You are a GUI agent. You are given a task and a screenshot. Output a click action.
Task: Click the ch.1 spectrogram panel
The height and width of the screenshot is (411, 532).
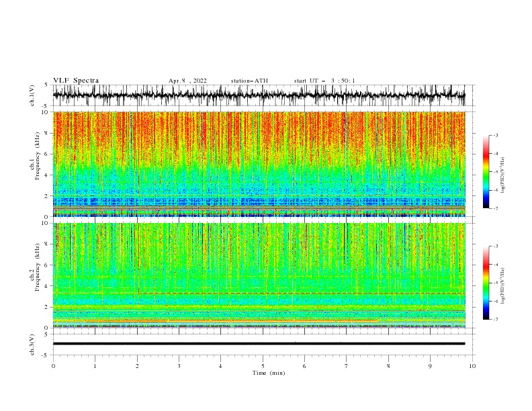coord(259,164)
